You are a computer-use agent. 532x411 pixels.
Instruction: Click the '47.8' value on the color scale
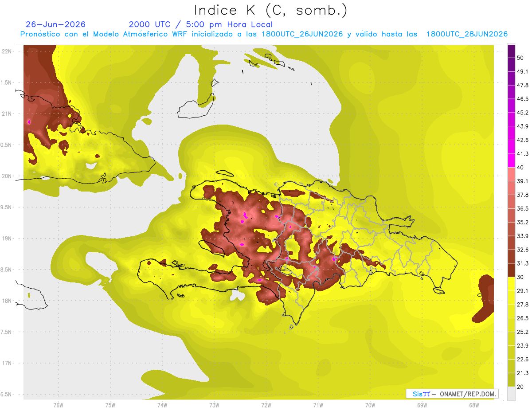click(x=522, y=85)
